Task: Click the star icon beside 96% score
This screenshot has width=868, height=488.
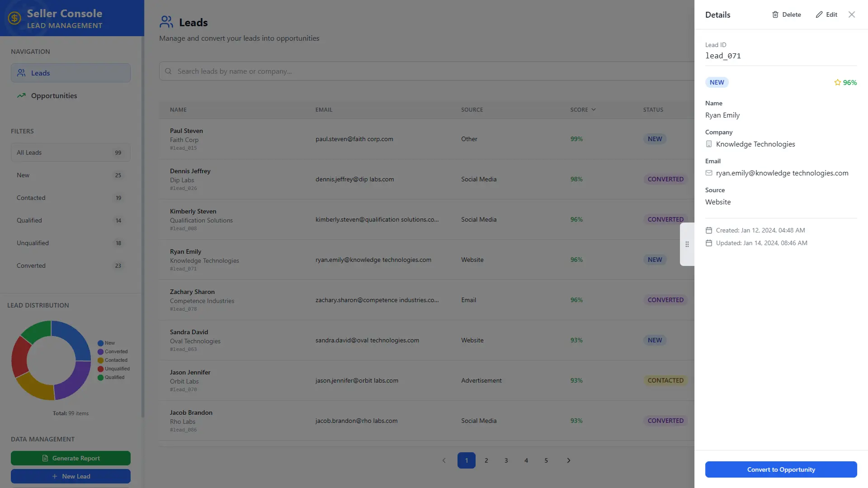Action: coord(838,82)
